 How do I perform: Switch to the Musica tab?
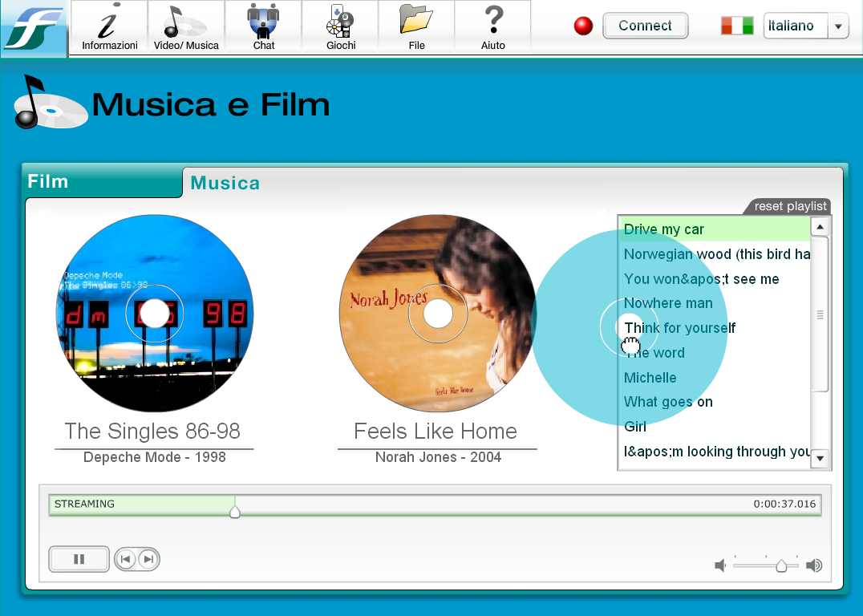[x=225, y=183]
